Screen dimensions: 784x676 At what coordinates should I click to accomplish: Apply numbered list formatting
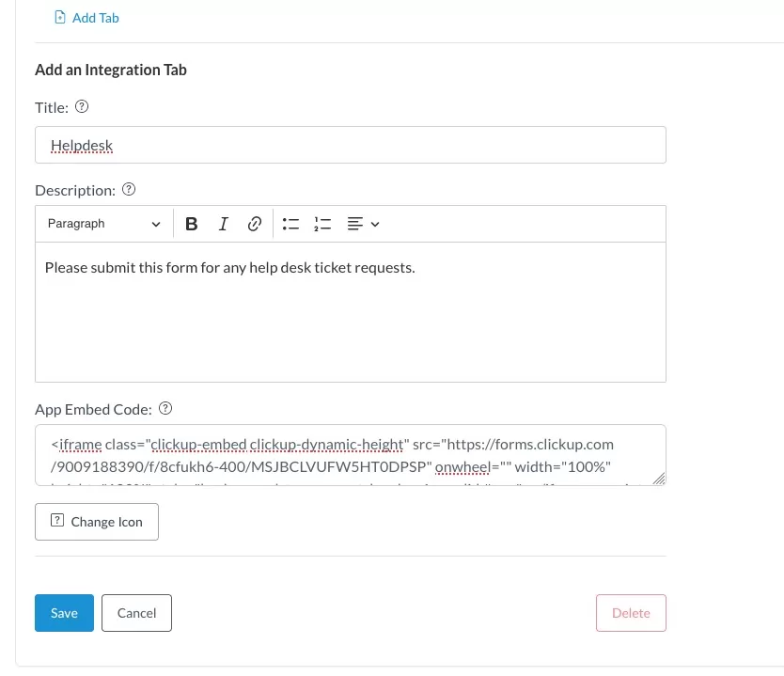coord(322,224)
